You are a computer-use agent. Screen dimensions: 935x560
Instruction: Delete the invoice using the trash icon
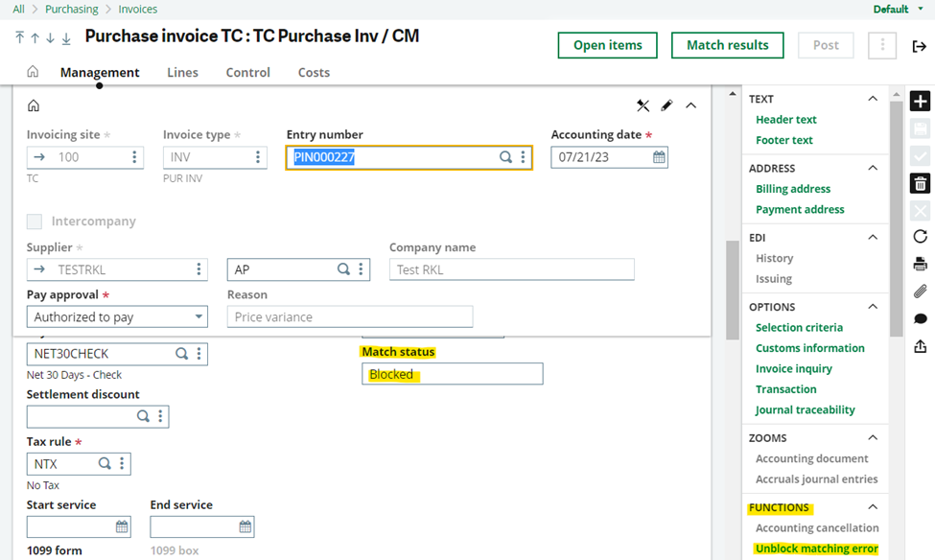(919, 182)
